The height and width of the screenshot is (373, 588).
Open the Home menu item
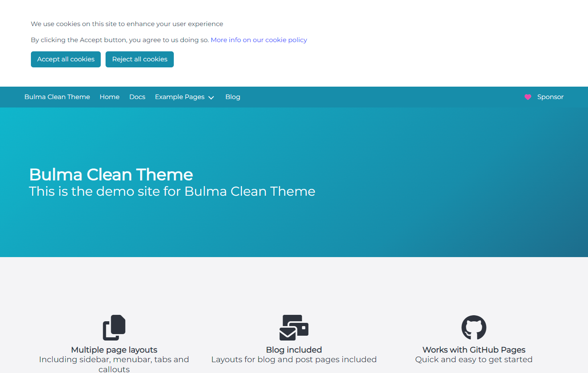point(110,97)
